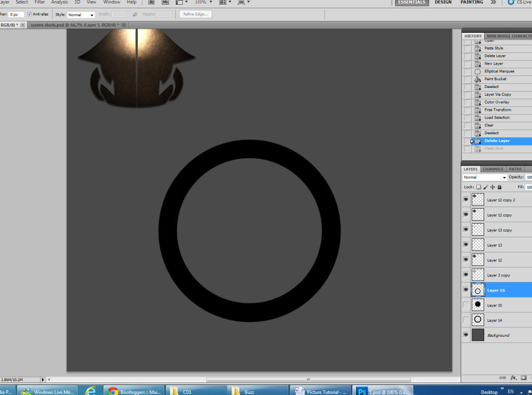Lock position with the move-cross icon
The height and width of the screenshot is (395, 532).
[492, 187]
